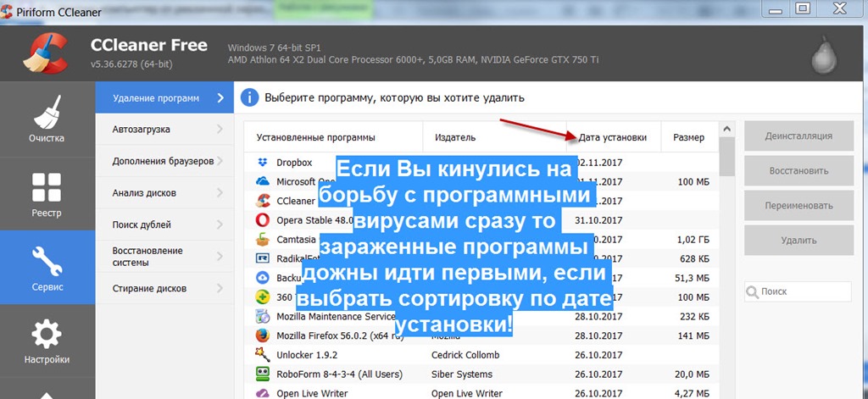This screenshot has width=868, height=399.
Task: Click Cedrick Collomb publisher cell
Action: 465,355
